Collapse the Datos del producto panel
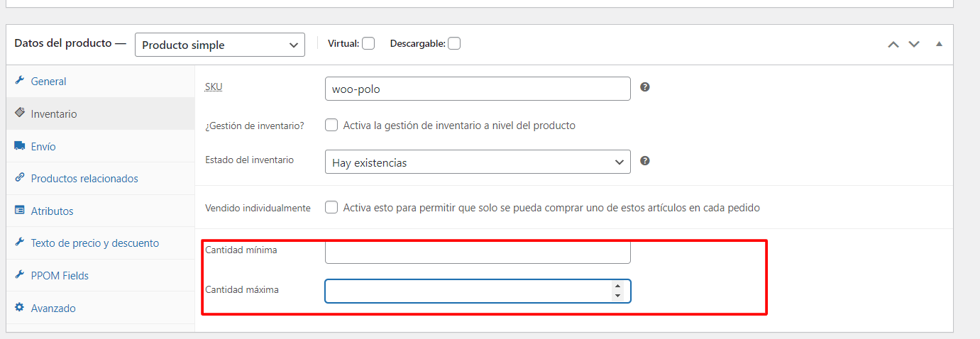The width and height of the screenshot is (980, 339). click(x=939, y=44)
